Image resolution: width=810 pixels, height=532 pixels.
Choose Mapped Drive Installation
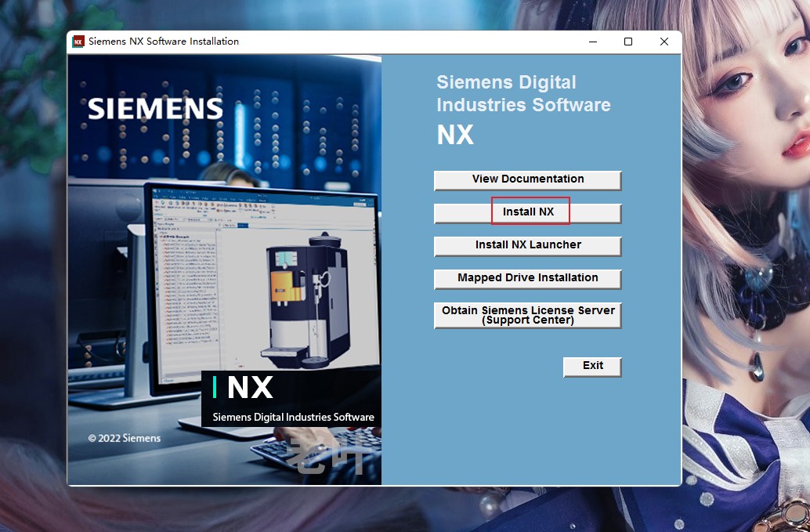tap(527, 279)
